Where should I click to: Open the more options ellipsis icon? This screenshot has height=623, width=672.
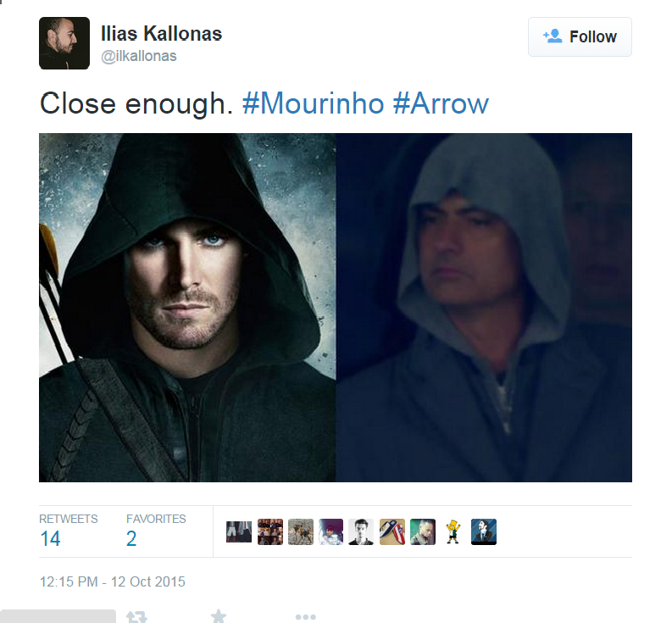coord(306,617)
